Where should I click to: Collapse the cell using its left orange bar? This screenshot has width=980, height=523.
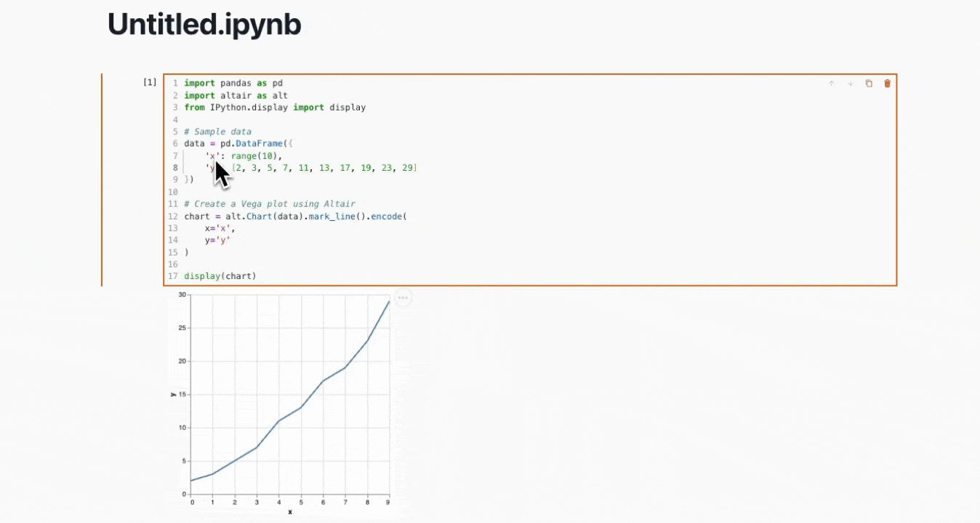click(102, 179)
